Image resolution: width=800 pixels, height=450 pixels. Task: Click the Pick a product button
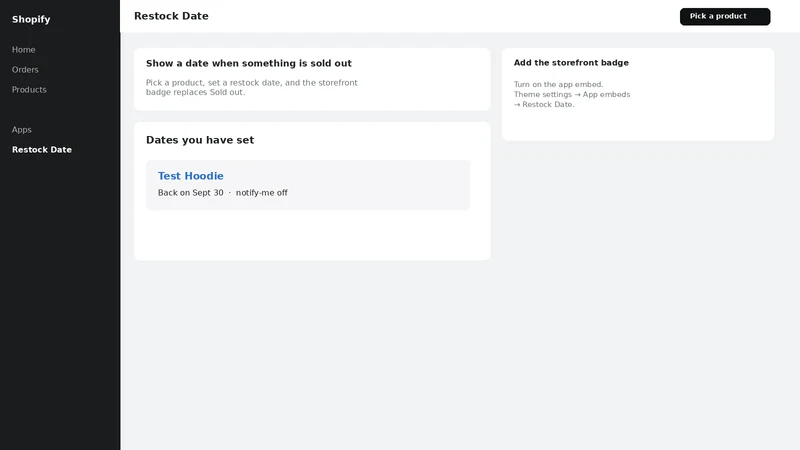724,16
